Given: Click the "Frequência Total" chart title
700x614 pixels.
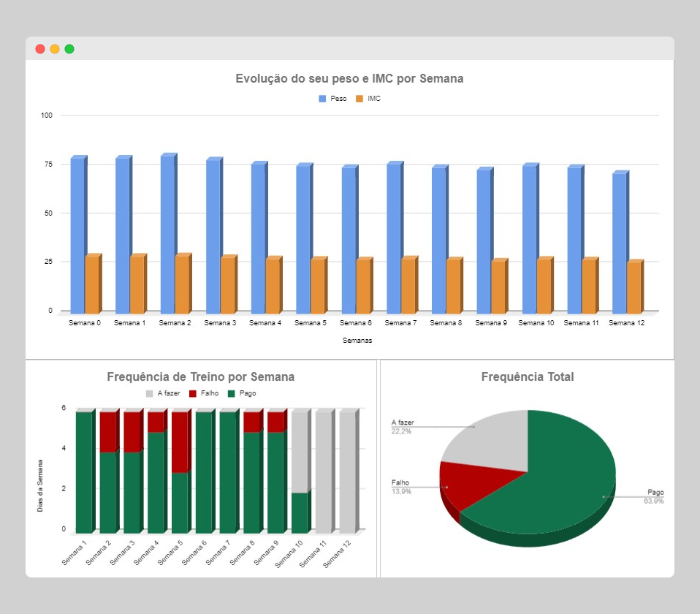Looking at the screenshot, I should click(x=528, y=377).
